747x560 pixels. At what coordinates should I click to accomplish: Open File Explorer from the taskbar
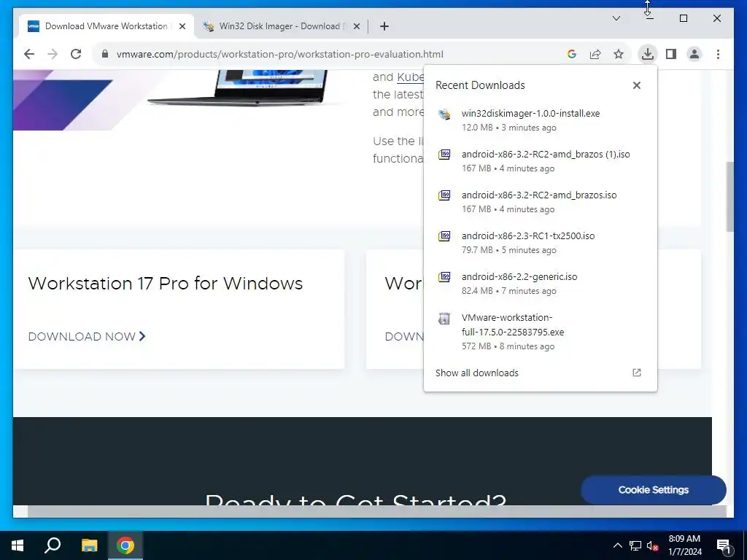(89, 545)
